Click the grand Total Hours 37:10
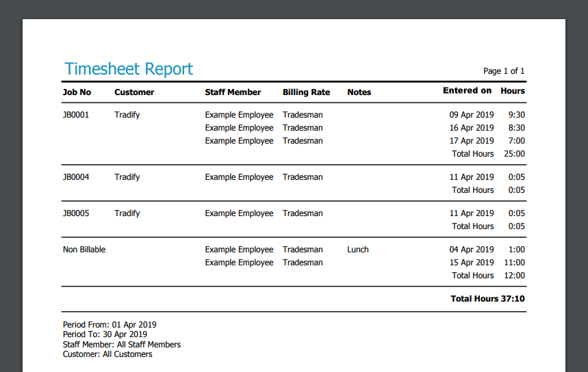This screenshot has height=372, width=588. tap(487, 299)
